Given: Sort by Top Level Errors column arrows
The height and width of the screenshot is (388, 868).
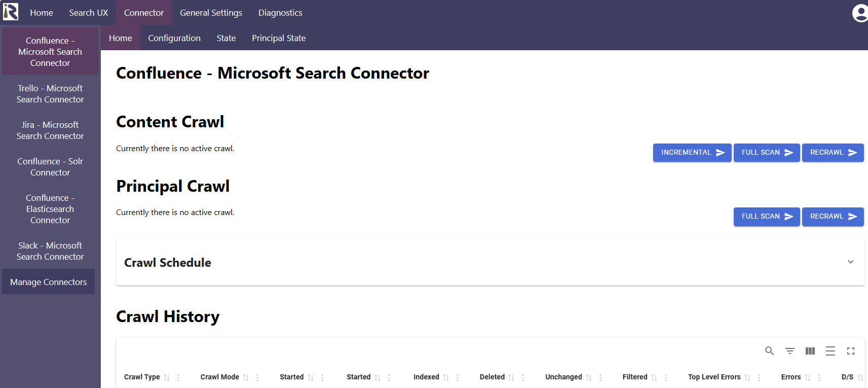Looking at the screenshot, I should 747,377.
